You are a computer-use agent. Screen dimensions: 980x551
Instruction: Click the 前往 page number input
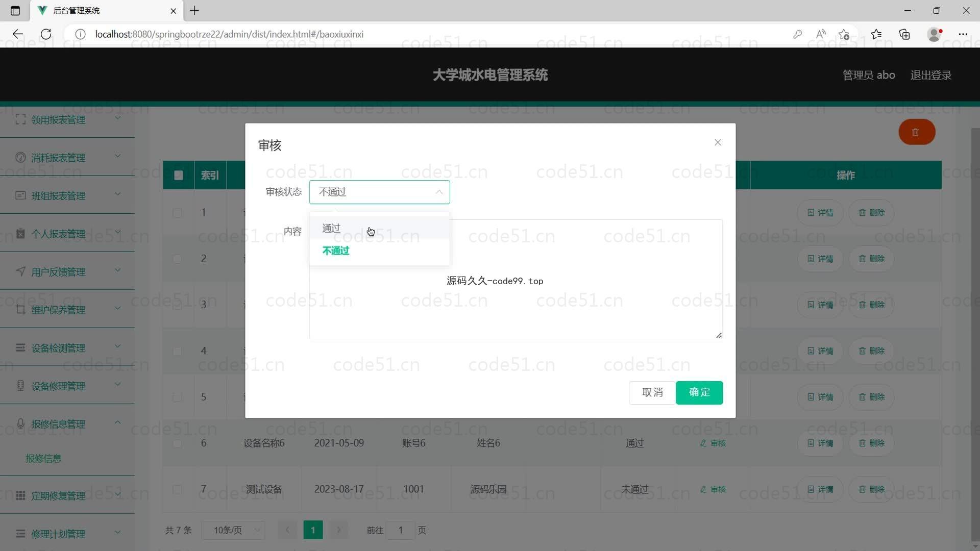[x=401, y=531]
